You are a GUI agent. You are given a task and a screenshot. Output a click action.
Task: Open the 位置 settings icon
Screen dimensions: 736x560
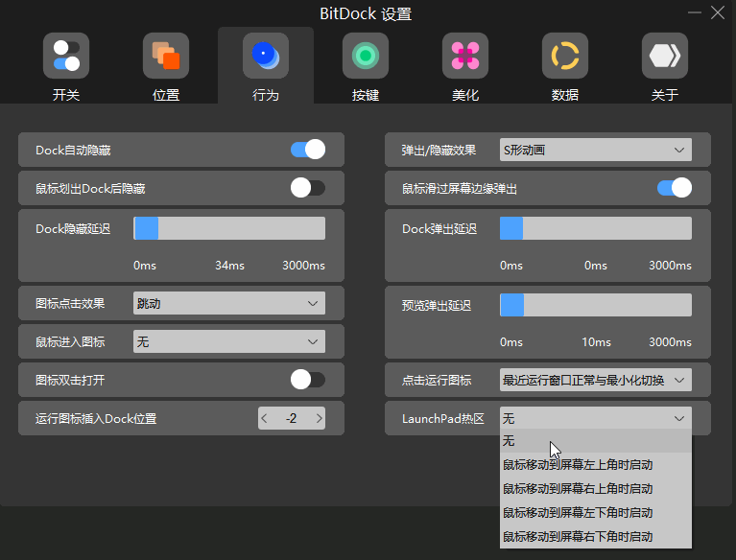[166, 56]
